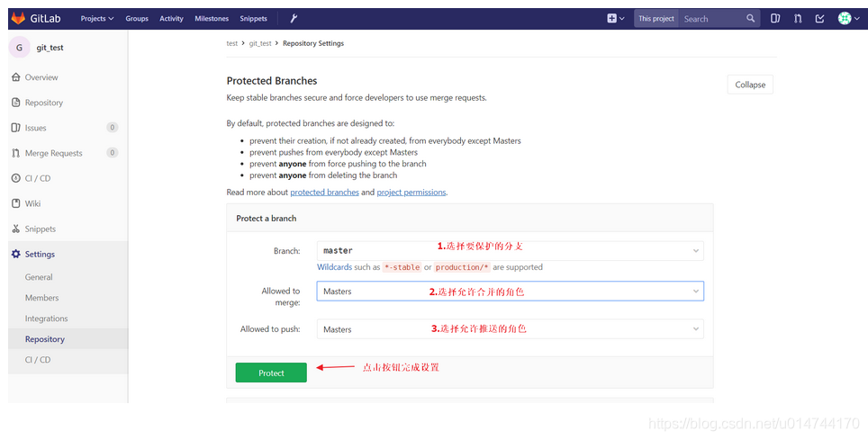The height and width of the screenshot is (440, 868).
Task: Click the search magnifier icon
Action: [750, 18]
